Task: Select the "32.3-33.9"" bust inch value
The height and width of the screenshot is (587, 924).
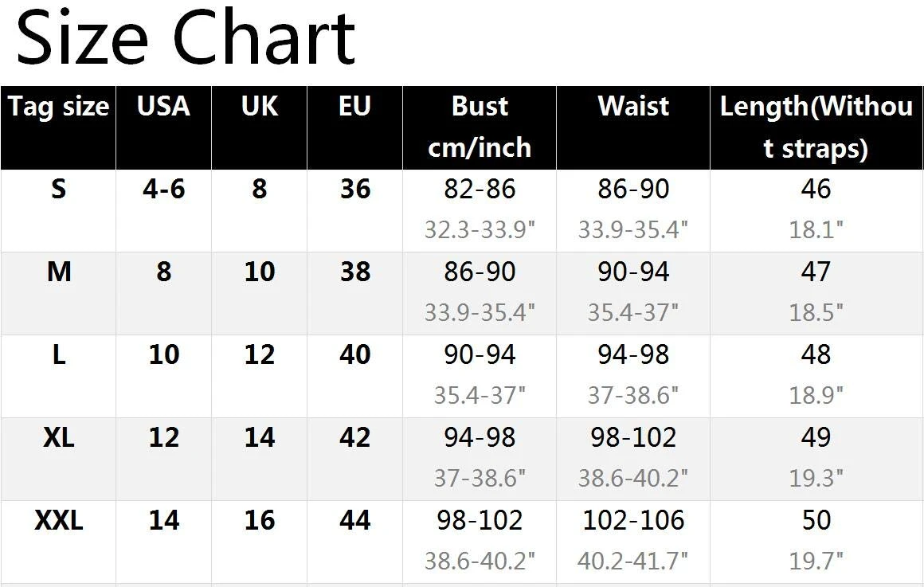Action: click(480, 230)
